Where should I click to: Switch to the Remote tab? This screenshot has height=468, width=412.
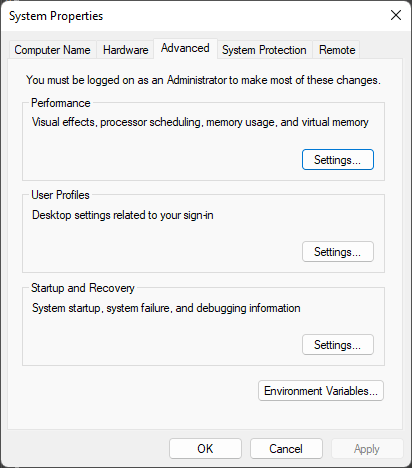337,50
